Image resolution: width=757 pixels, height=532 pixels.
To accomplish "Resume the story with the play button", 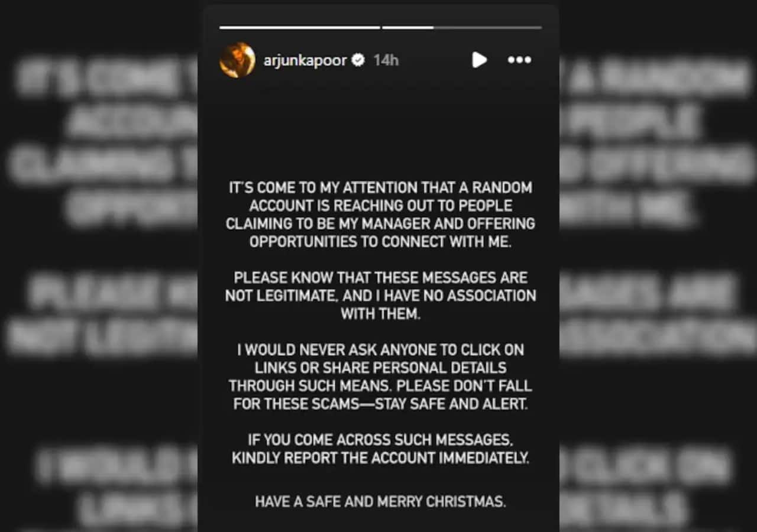I will pyautogui.click(x=479, y=60).
